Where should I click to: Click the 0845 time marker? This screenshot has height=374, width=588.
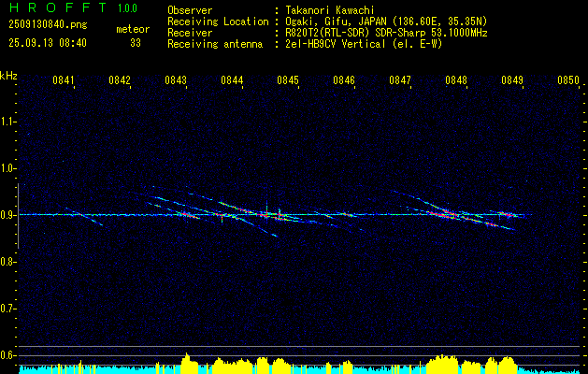point(288,79)
